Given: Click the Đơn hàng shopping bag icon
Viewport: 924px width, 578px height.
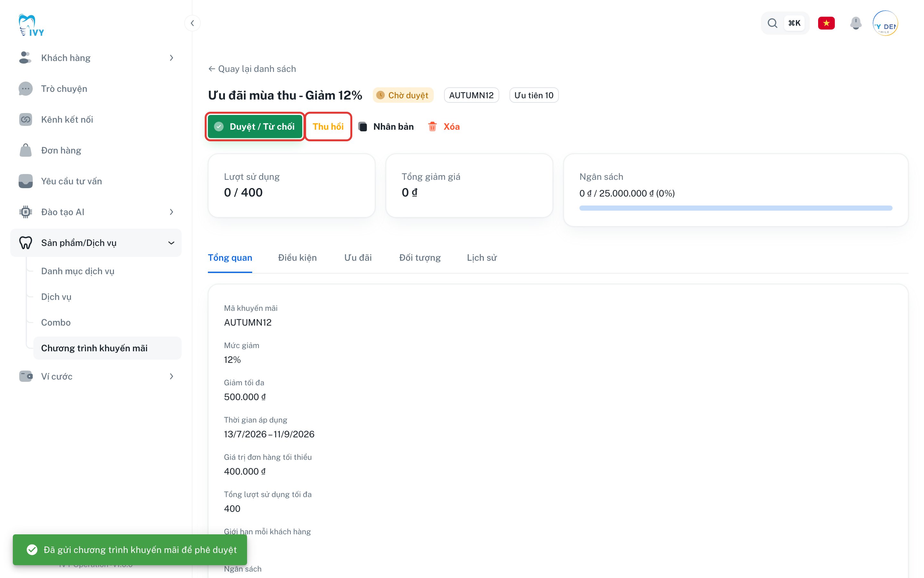Looking at the screenshot, I should coord(25,150).
